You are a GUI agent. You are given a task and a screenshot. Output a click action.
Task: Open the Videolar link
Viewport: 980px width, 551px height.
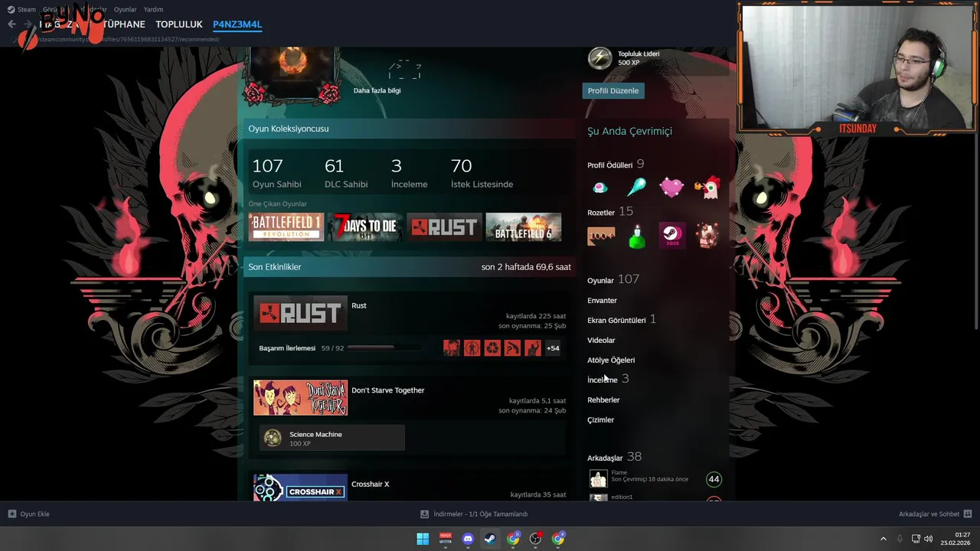(601, 341)
